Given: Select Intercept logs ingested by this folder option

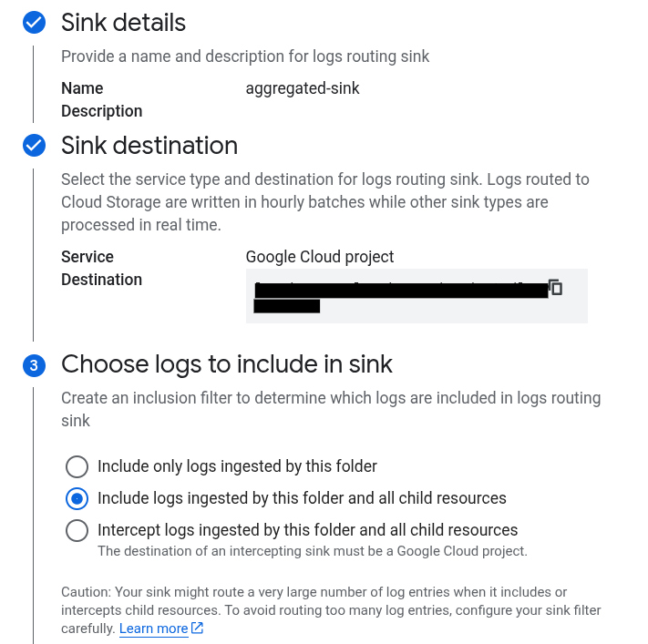Looking at the screenshot, I should point(77,530).
